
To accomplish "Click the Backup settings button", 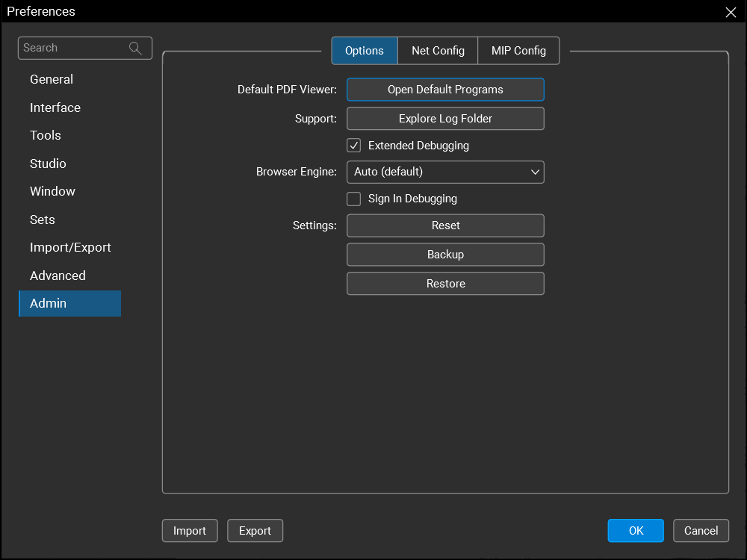I will tap(445, 255).
